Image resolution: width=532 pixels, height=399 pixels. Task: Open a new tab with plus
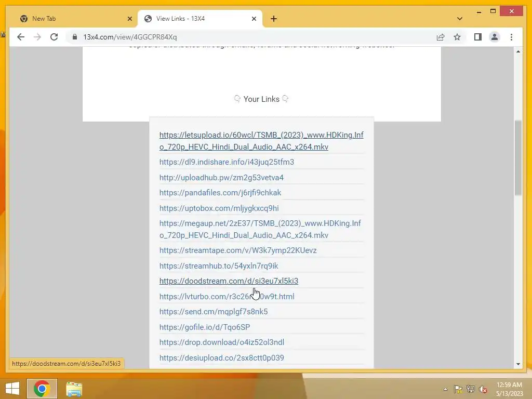pyautogui.click(x=274, y=19)
